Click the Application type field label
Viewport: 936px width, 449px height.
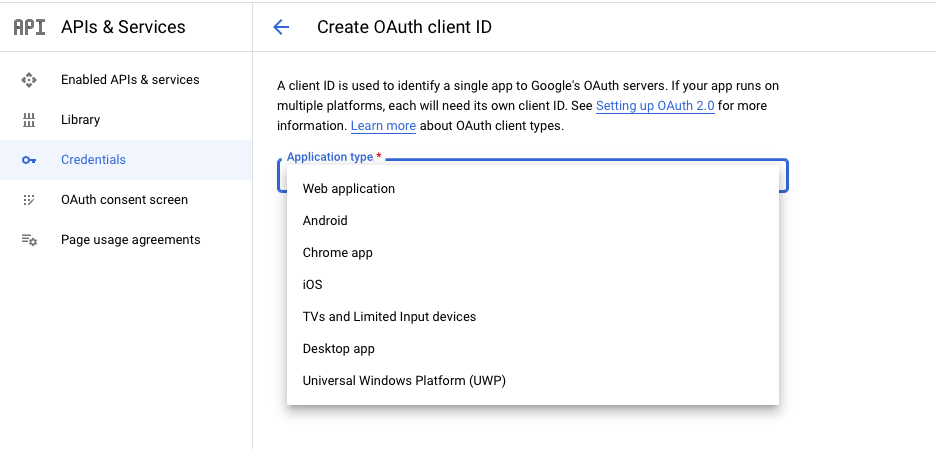pyautogui.click(x=334, y=157)
